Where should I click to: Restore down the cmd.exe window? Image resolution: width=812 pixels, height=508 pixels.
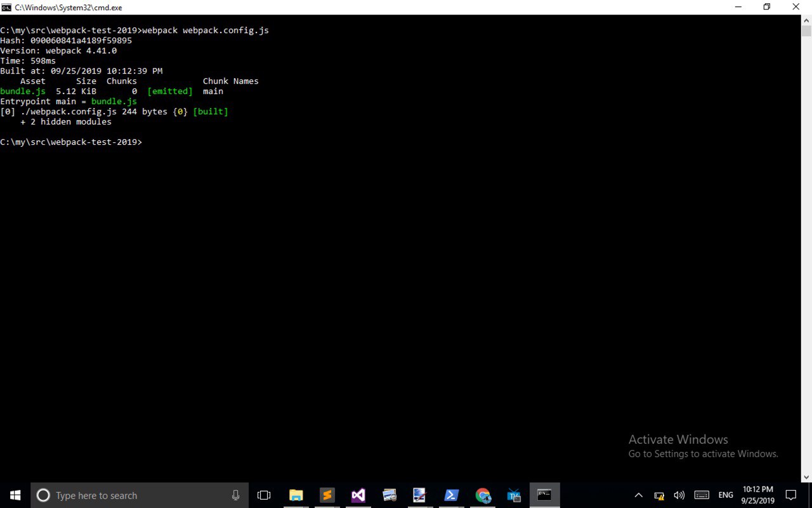click(x=766, y=7)
